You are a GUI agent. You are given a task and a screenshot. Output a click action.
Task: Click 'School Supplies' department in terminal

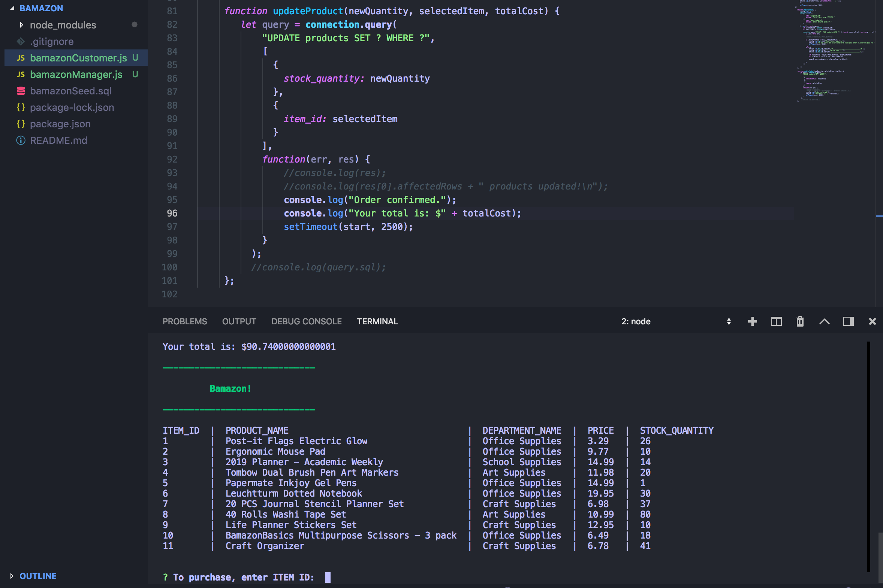coord(522,462)
